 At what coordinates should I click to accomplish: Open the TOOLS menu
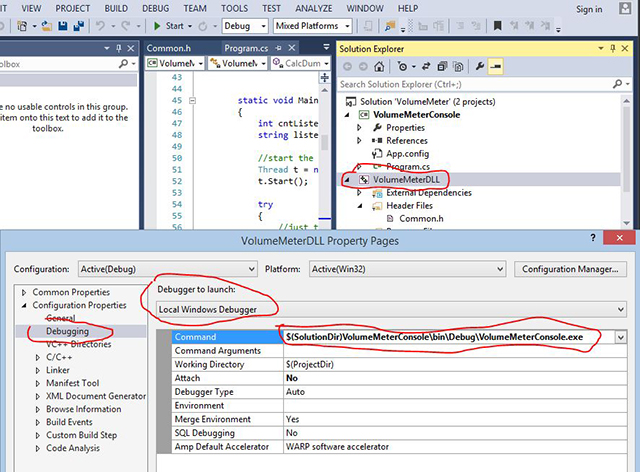[x=234, y=8]
